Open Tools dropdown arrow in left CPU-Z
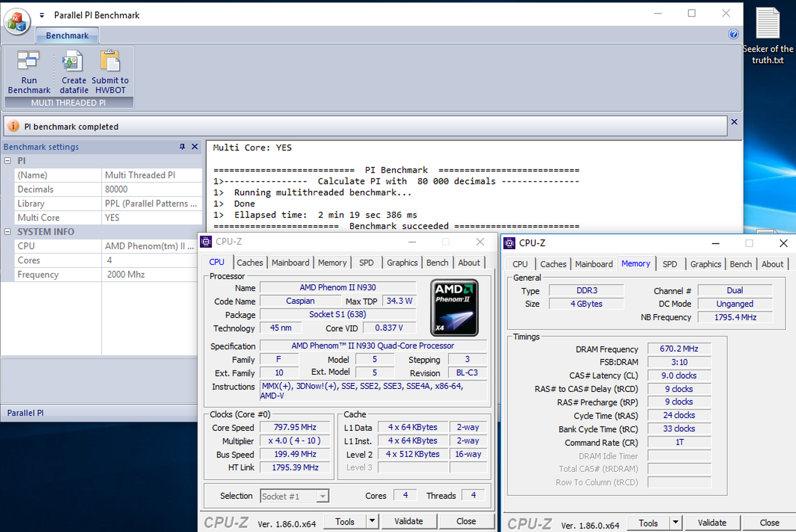Viewport: 796px width, 532px height. tap(372, 522)
